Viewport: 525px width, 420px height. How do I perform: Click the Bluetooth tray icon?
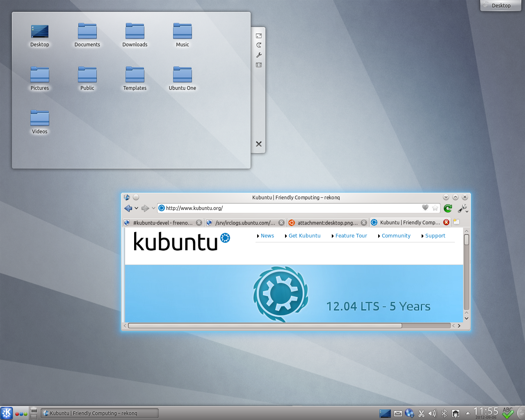444,413
